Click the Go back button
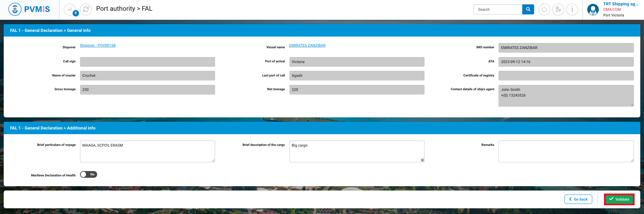Image resolution: width=644 pixels, height=214 pixels. click(x=578, y=199)
